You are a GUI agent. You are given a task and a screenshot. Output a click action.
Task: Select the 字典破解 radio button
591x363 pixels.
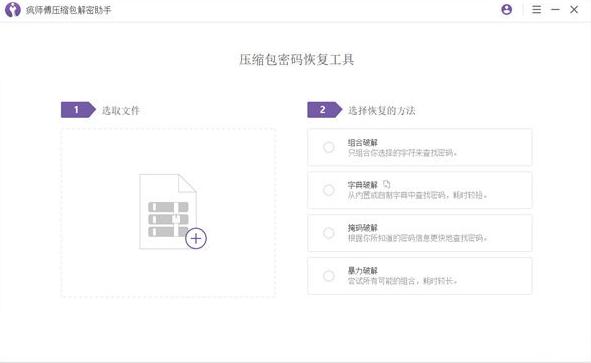[x=329, y=190]
